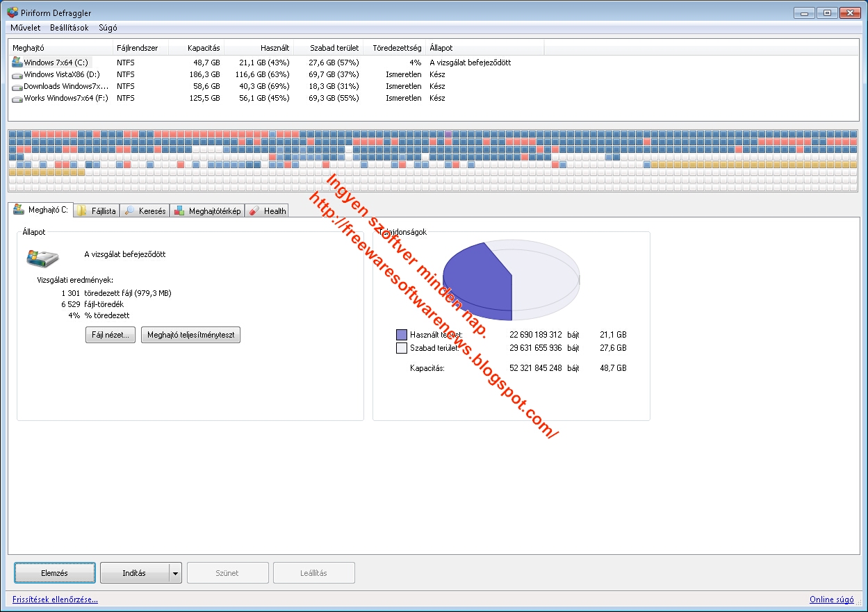Screen dimensions: 868x612
Task: Switch to the Health tab
Action: click(267, 210)
